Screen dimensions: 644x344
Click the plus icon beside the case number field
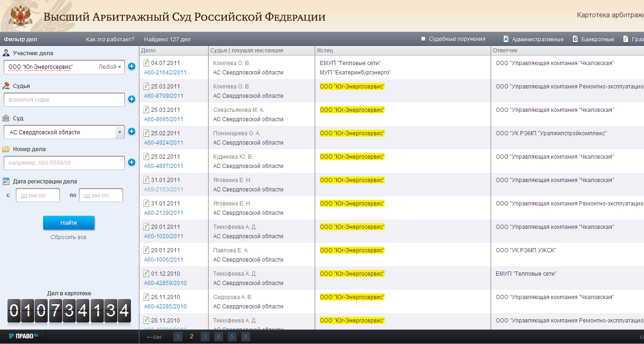tap(131, 162)
